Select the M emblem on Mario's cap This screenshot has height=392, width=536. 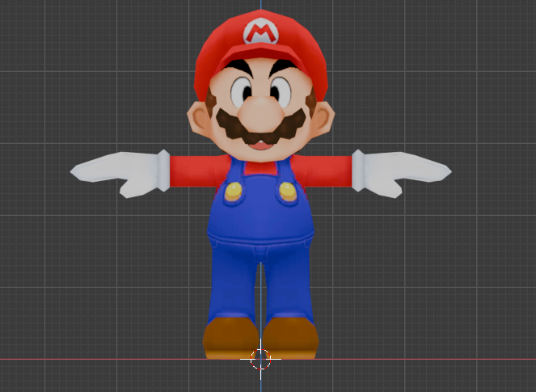point(261,32)
